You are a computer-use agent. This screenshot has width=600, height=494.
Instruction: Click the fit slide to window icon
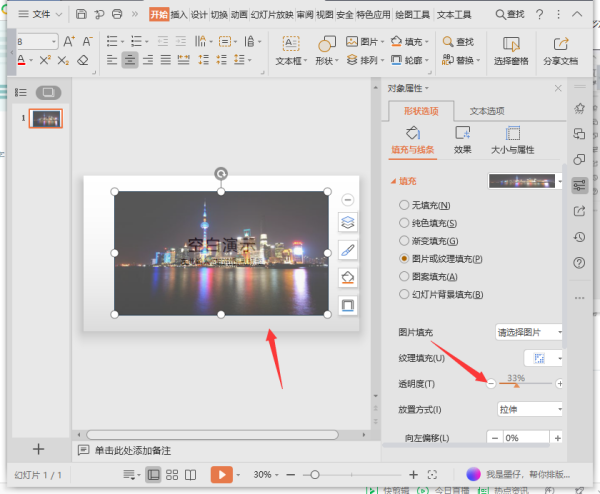[x=432, y=475]
